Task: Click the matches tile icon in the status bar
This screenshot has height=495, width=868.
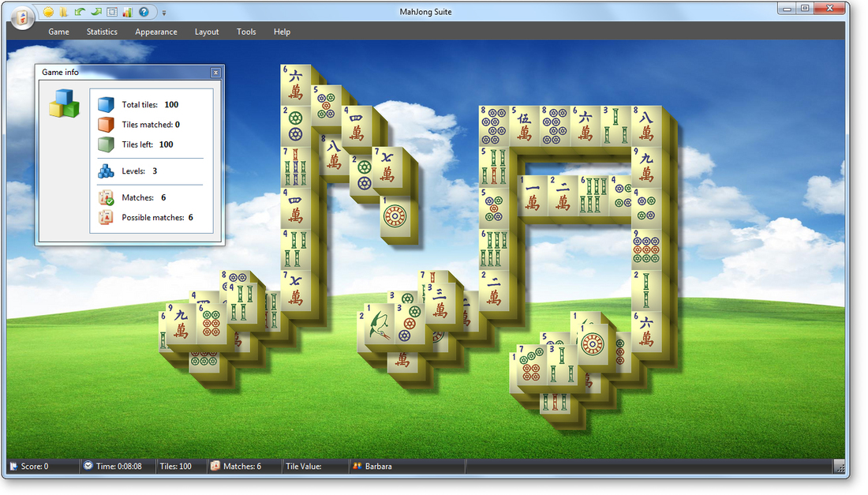Action: (x=215, y=466)
